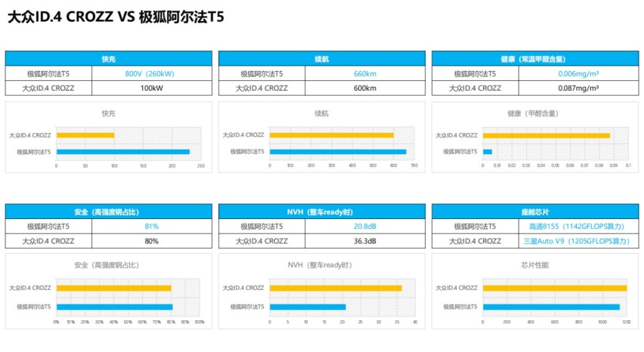Viewport: 644px width, 352px height.
Task: Select 大众ID.4 CROZZ row label in 续航 table
Action: 262,88
